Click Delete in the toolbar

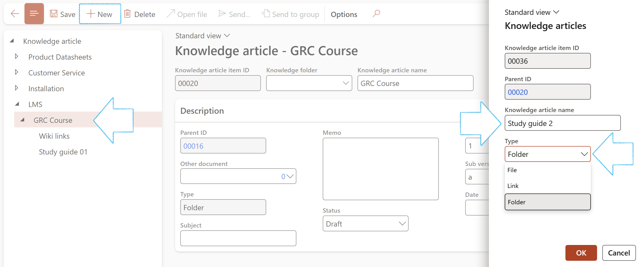click(x=140, y=14)
